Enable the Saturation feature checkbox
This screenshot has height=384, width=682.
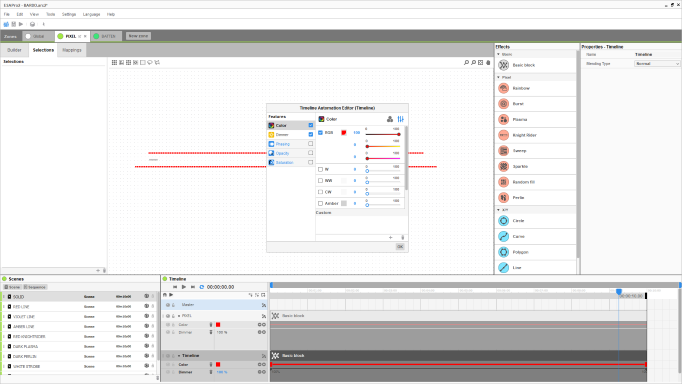(x=311, y=162)
